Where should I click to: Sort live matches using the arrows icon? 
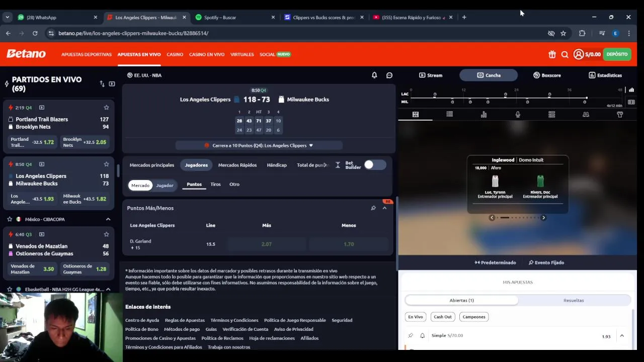click(x=102, y=84)
